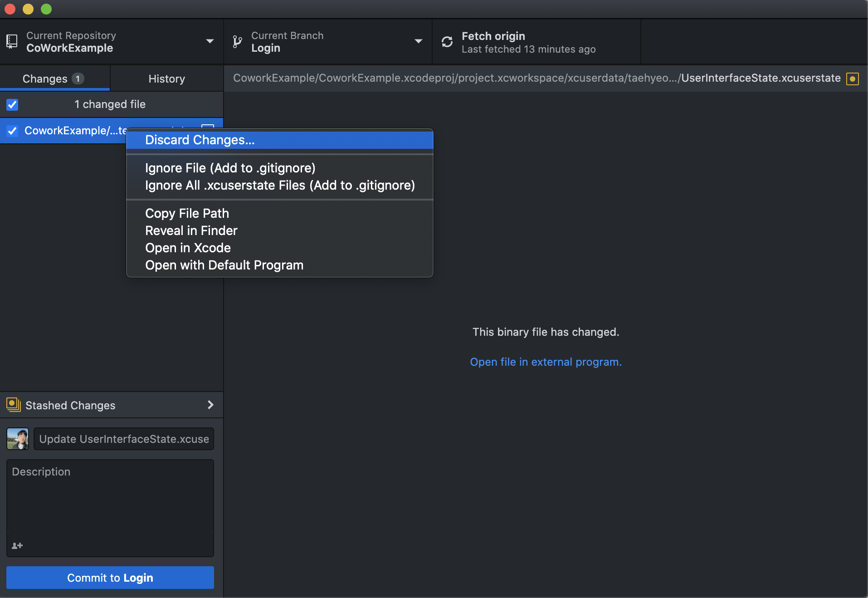This screenshot has height=598, width=868.
Task: Toggle the select-all changed files checkbox
Action: click(12, 105)
